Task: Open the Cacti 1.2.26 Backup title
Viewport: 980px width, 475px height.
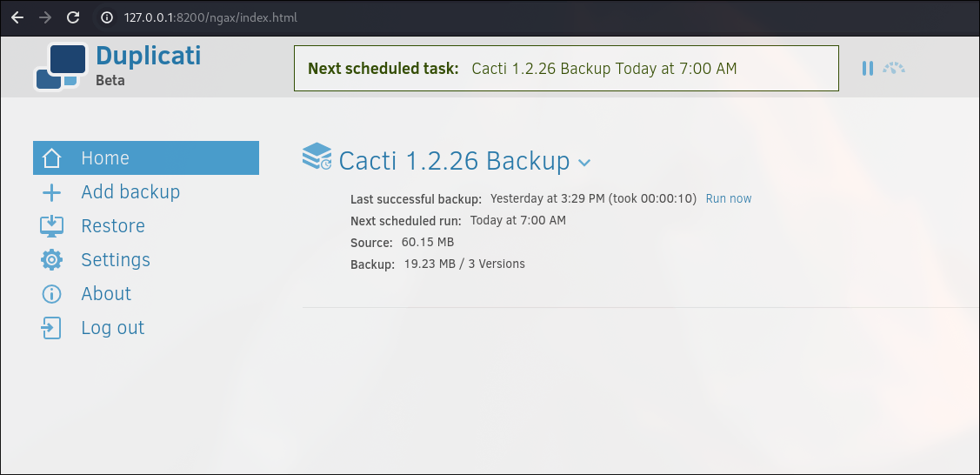Action: [x=454, y=161]
